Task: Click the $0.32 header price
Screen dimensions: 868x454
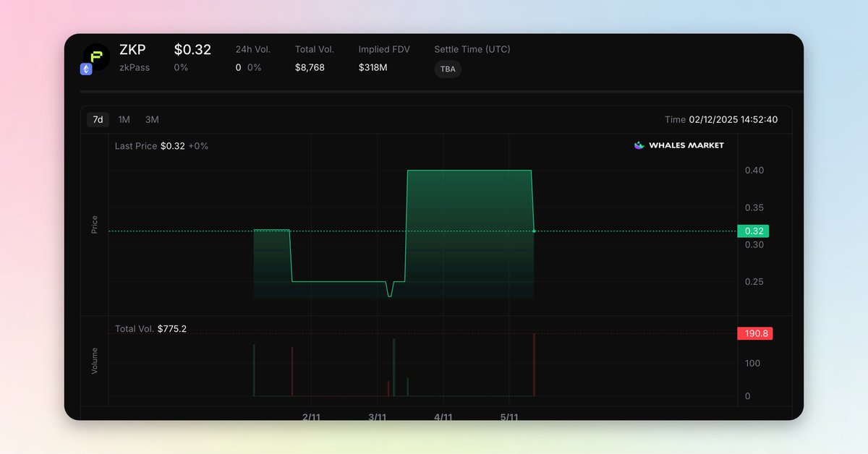Action: tap(192, 50)
